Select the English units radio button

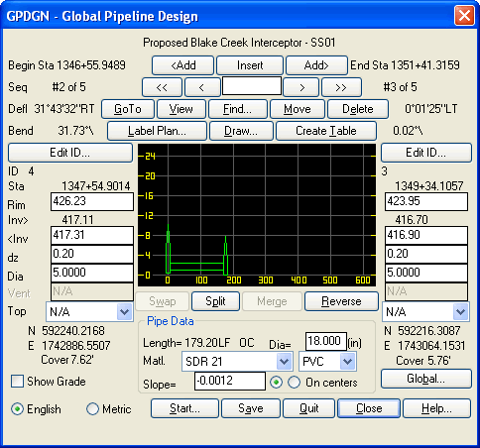[x=17, y=409]
